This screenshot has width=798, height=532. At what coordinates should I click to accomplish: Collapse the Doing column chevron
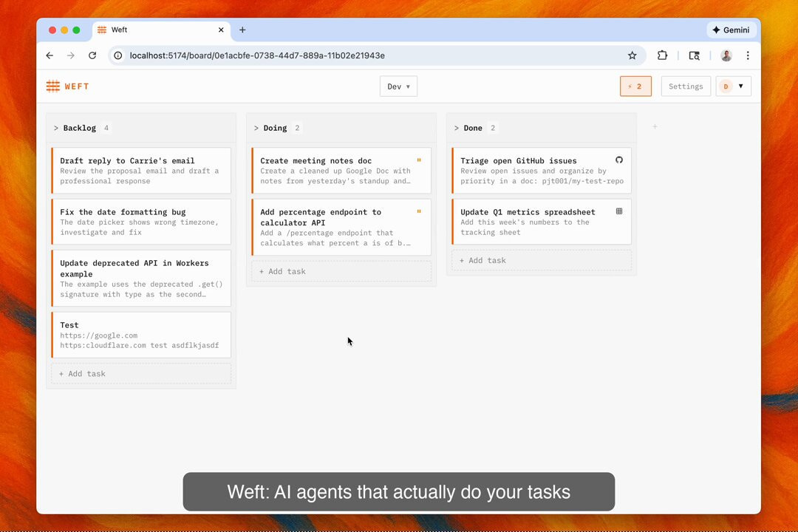[256, 128]
